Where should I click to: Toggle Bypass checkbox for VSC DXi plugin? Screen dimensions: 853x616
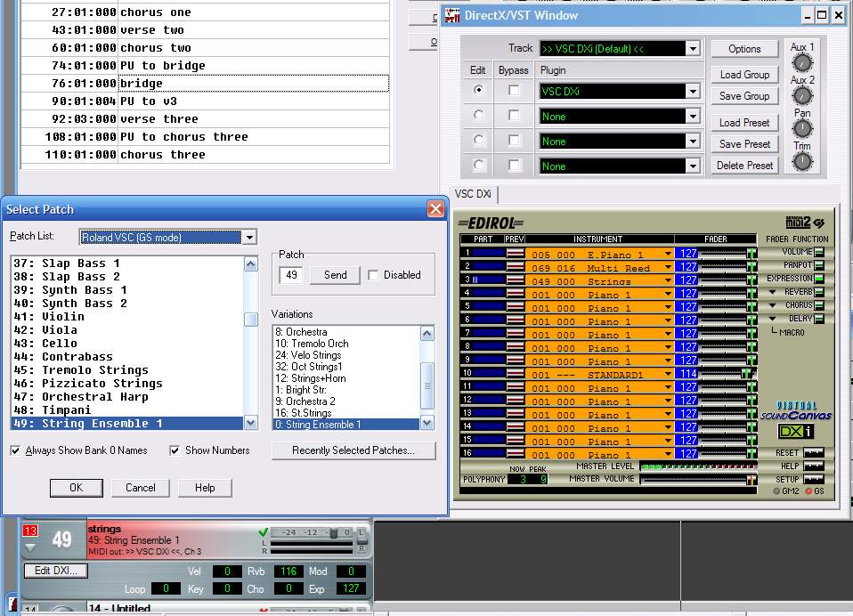pos(514,90)
